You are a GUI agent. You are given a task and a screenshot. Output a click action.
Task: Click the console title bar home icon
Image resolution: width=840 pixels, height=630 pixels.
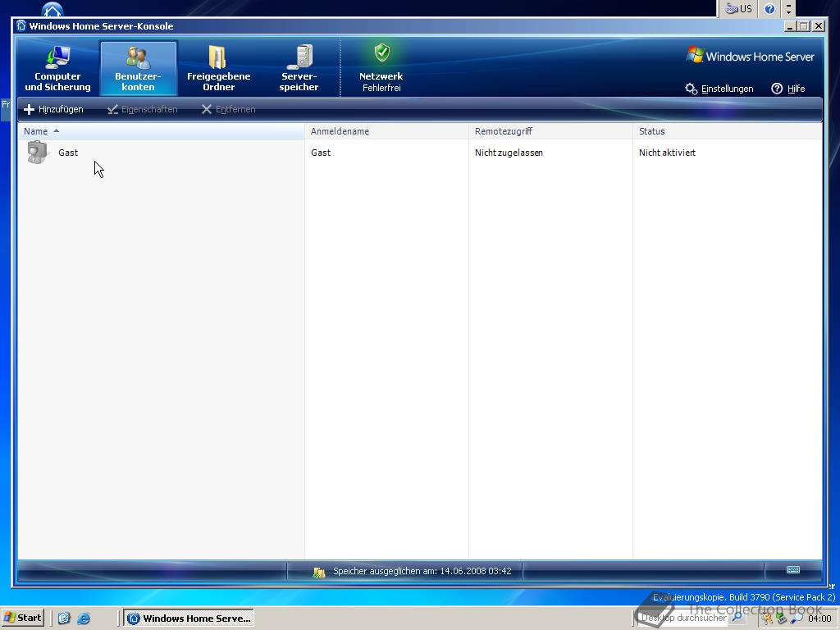click(21, 25)
